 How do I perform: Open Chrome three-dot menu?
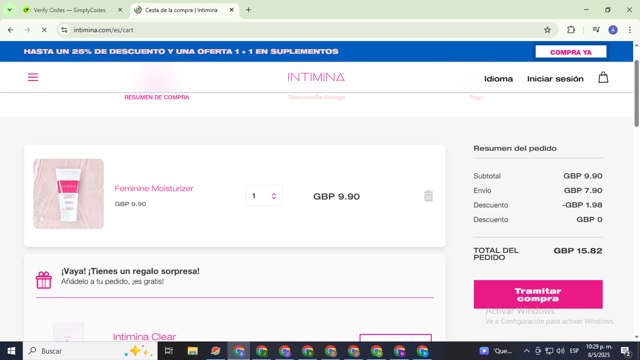629,30
